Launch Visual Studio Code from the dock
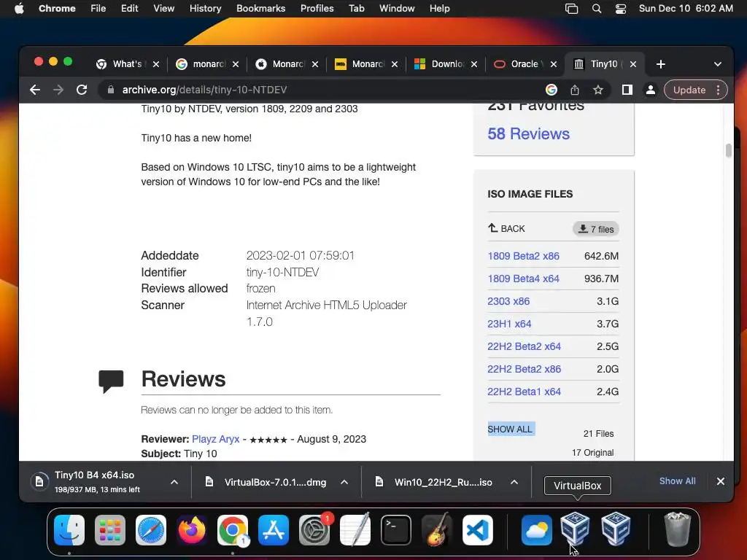The width and height of the screenshot is (747, 560). coord(478,530)
